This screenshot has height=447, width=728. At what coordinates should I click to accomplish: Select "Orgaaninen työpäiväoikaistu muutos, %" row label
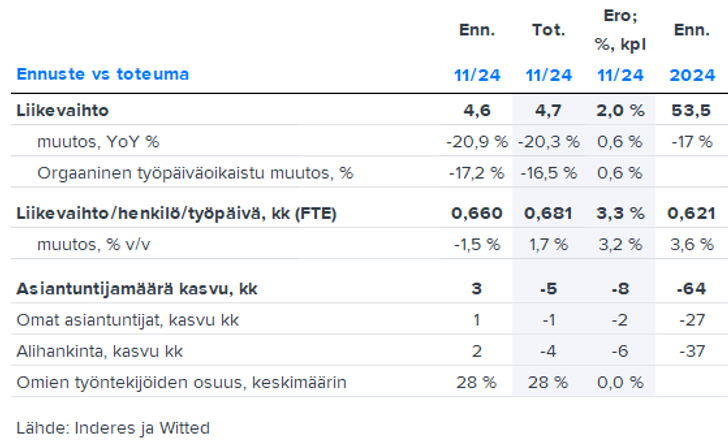pos(195,173)
